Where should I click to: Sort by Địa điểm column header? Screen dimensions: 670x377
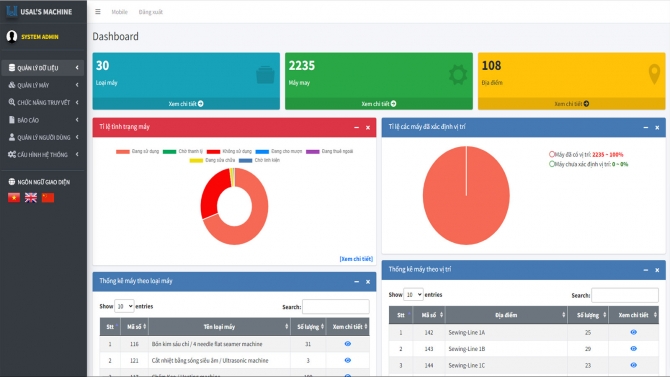click(x=506, y=315)
